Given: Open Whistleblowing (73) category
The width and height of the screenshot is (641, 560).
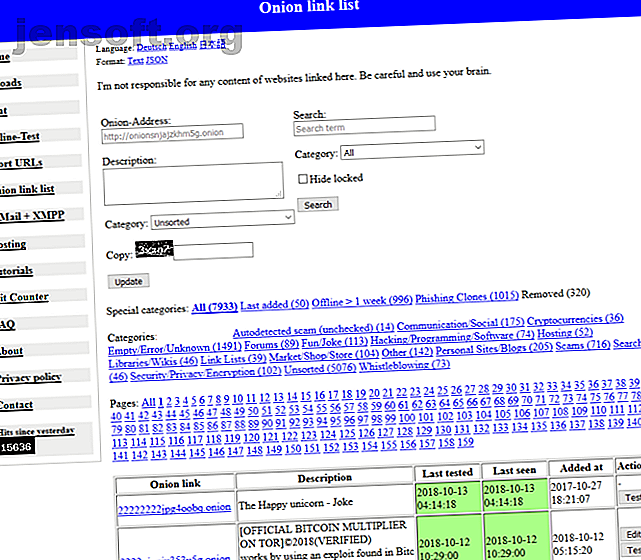Looking at the screenshot, I should click(x=405, y=365).
